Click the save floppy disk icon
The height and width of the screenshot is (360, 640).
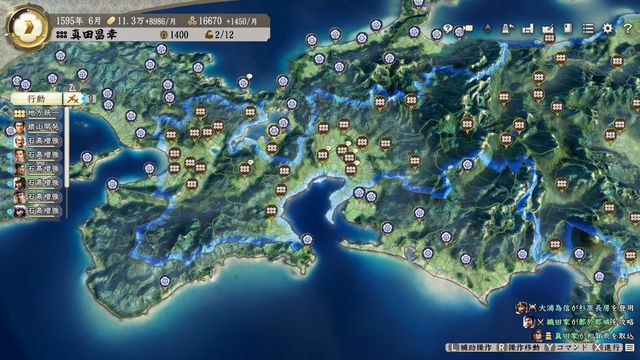tap(528, 29)
